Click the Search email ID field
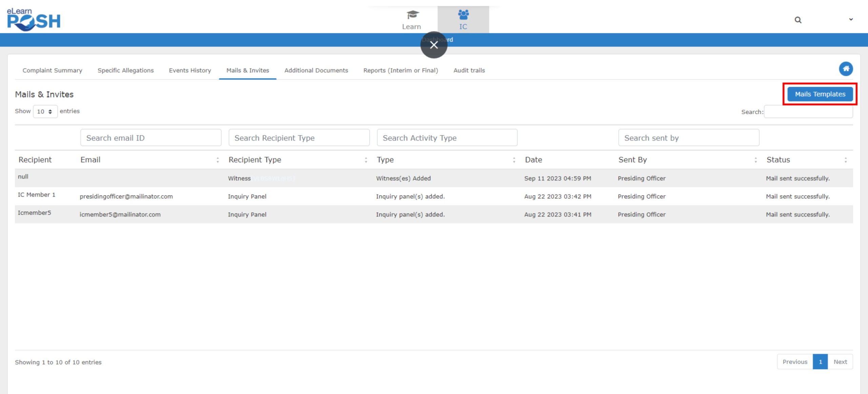The height and width of the screenshot is (394, 868). point(151,138)
